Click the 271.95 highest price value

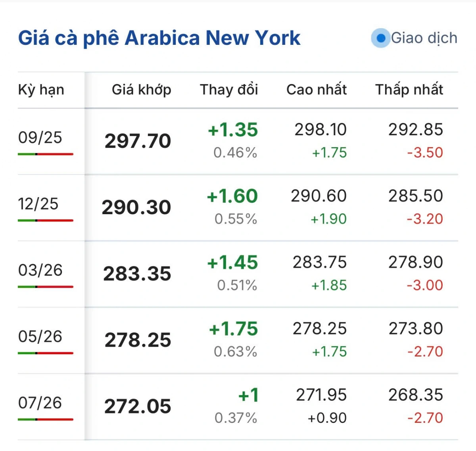pyautogui.click(x=321, y=395)
